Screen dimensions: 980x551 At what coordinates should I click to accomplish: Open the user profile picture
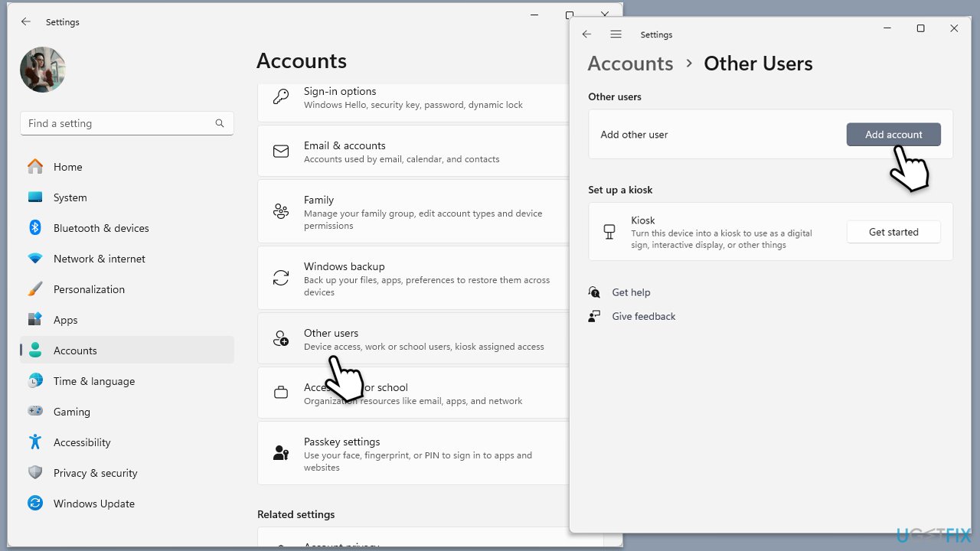[x=43, y=70]
